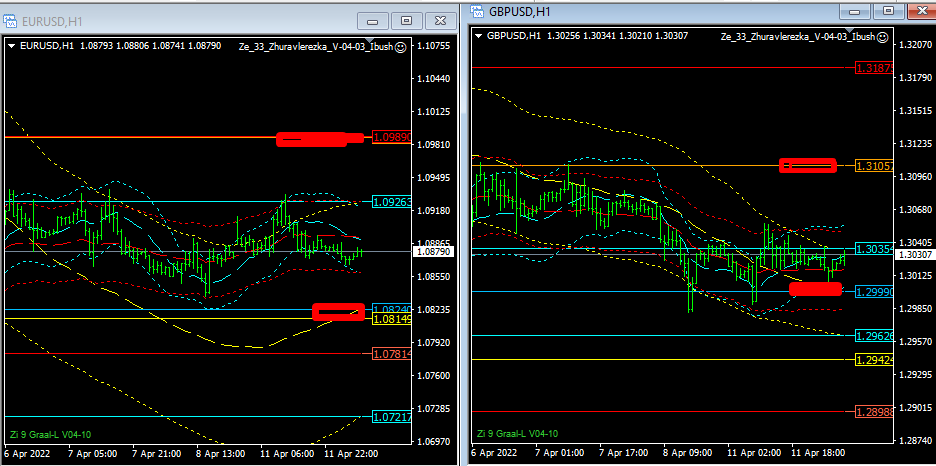Open dropdown arrow beside EURUSD,H1 chart label

point(11,46)
